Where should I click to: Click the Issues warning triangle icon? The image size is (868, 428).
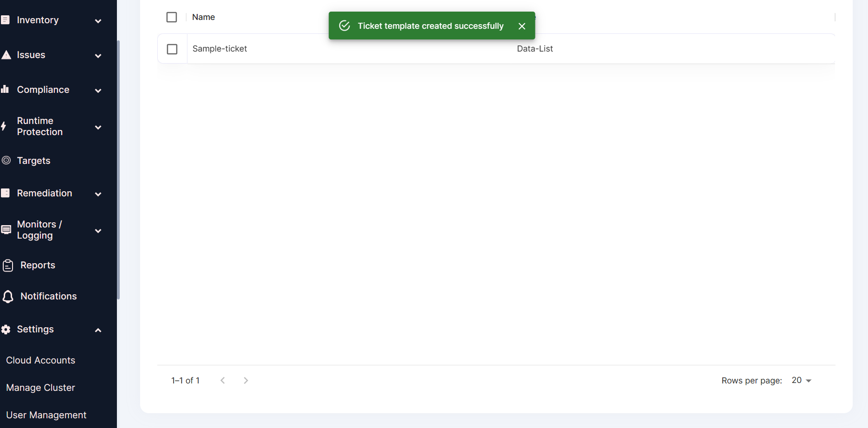6,55
